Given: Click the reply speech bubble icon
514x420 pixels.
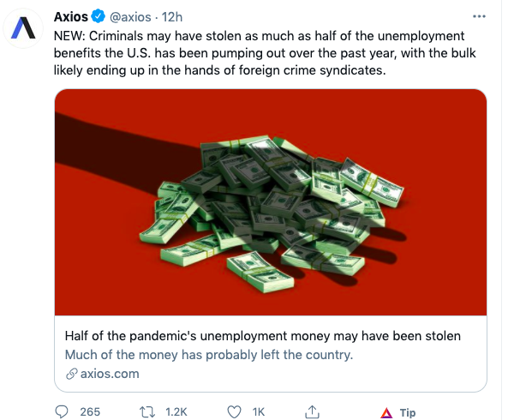Looking at the screenshot, I should pos(62,412).
